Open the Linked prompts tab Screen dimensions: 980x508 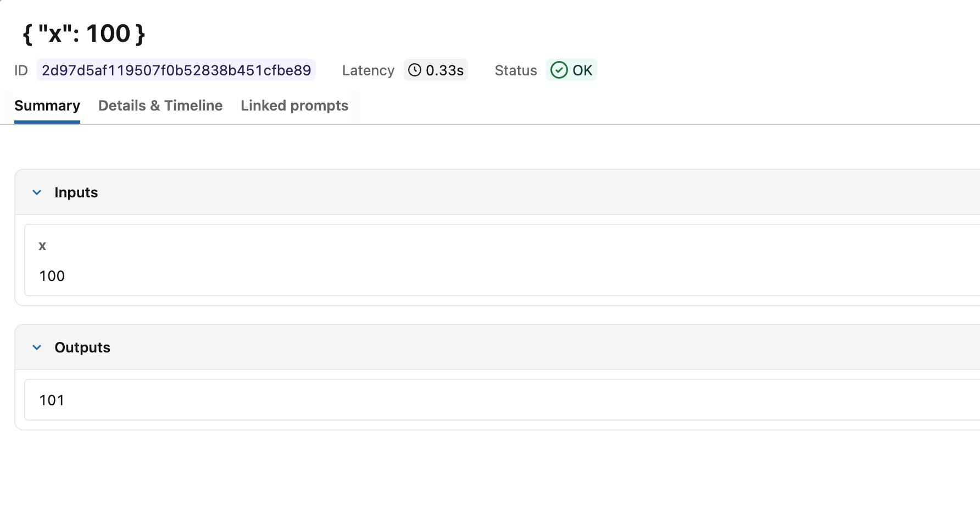click(294, 106)
